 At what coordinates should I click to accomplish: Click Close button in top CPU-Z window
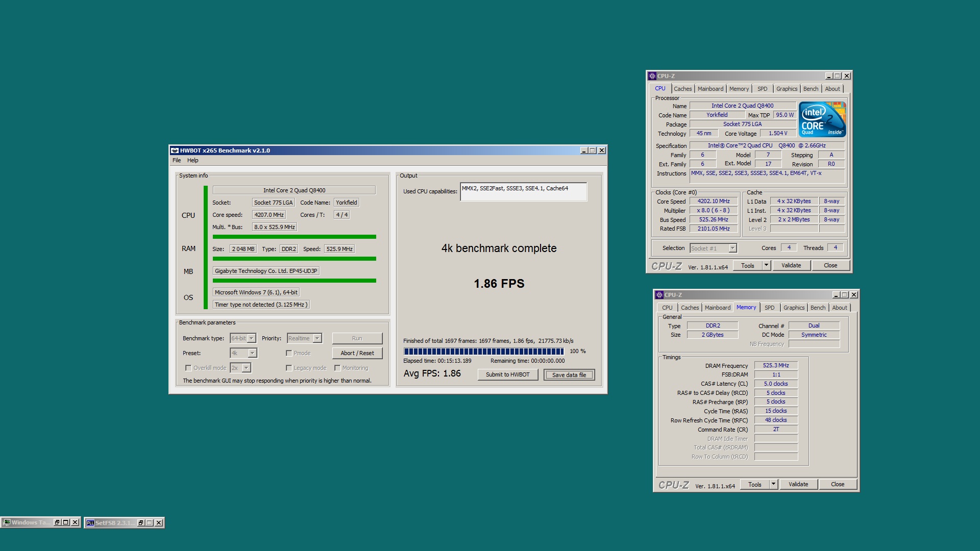830,265
